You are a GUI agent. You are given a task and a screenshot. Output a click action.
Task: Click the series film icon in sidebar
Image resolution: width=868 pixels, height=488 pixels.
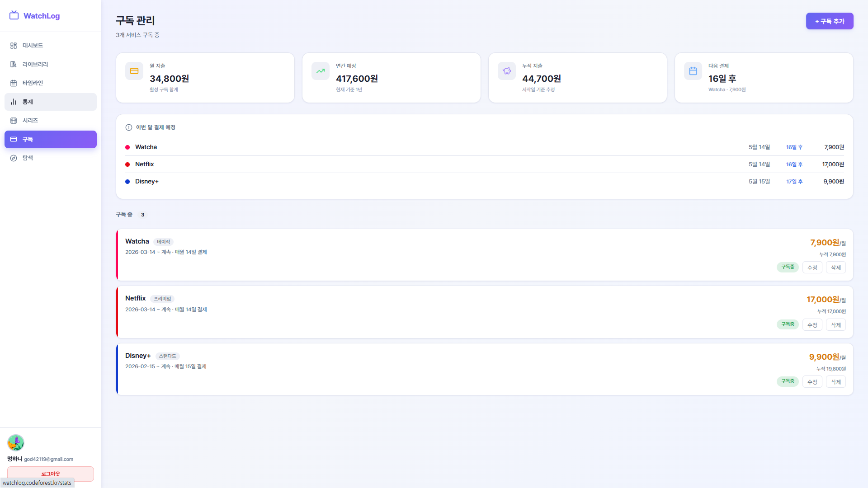(14, 121)
